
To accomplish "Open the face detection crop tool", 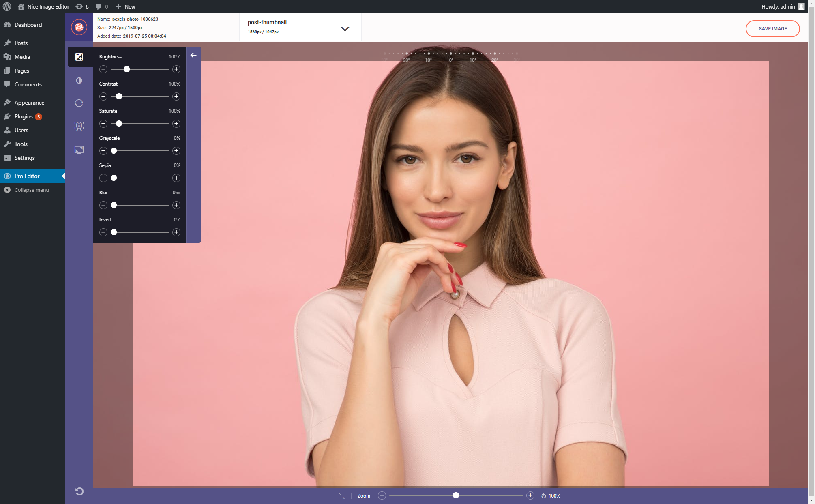I will click(79, 126).
